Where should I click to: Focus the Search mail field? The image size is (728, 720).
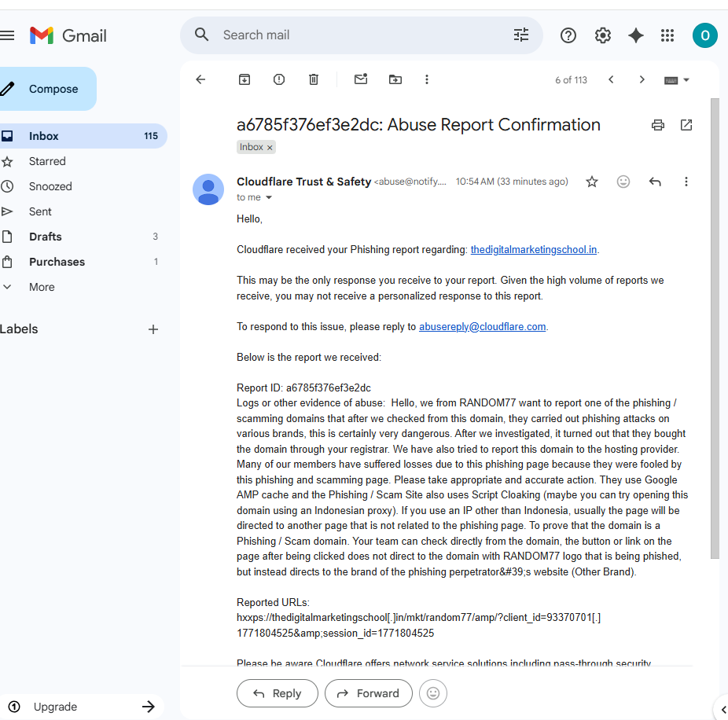click(362, 35)
